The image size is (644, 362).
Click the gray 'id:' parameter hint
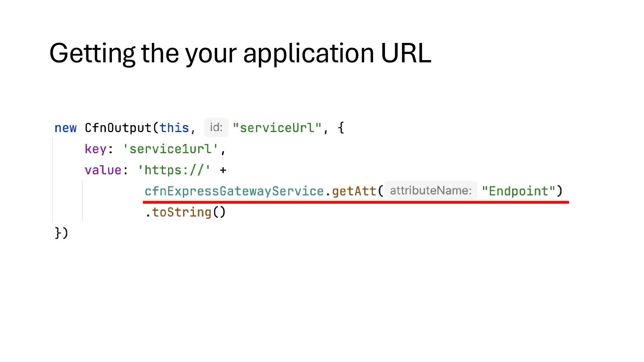click(x=216, y=127)
